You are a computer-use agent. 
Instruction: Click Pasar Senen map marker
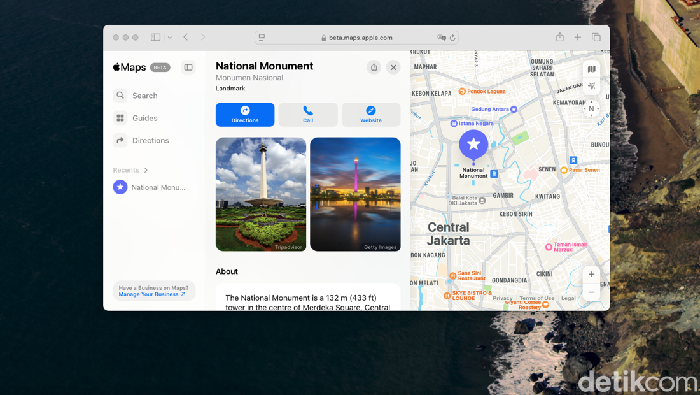[564, 170]
